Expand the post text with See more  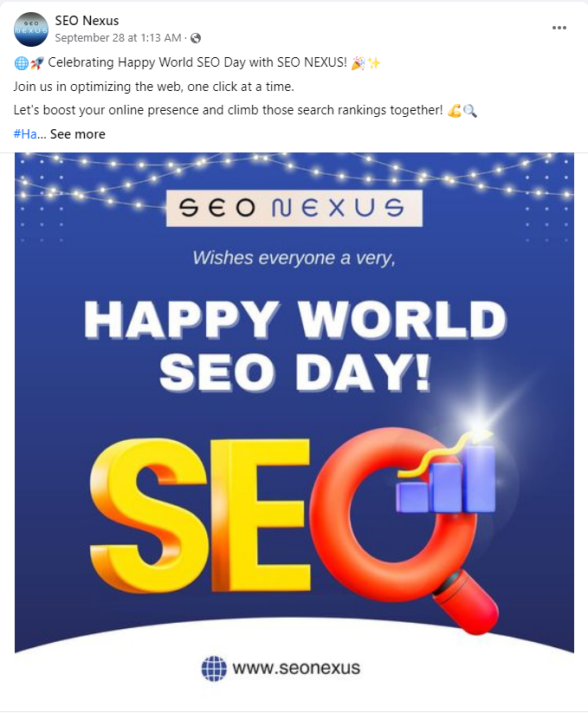point(77,133)
